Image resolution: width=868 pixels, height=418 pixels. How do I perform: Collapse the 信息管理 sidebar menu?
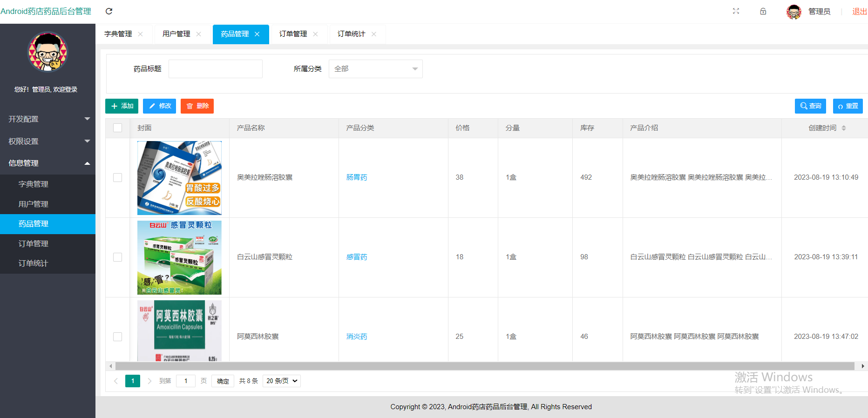[x=47, y=163]
